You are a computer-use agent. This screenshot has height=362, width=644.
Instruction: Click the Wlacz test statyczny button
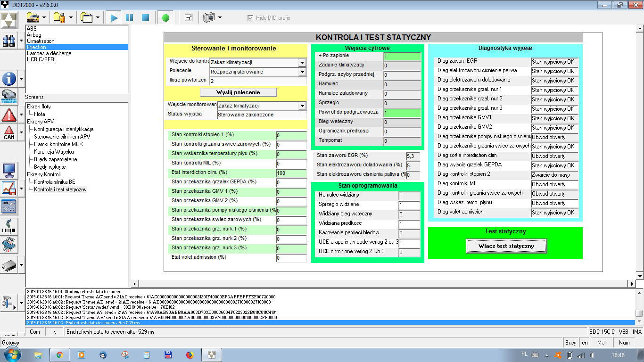coord(506,246)
